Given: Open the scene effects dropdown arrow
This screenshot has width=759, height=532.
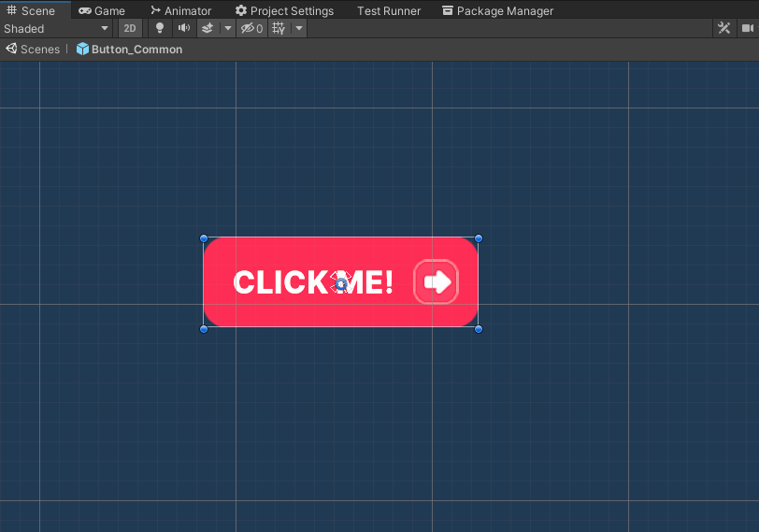Looking at the screenshot, I should (227, 29).
